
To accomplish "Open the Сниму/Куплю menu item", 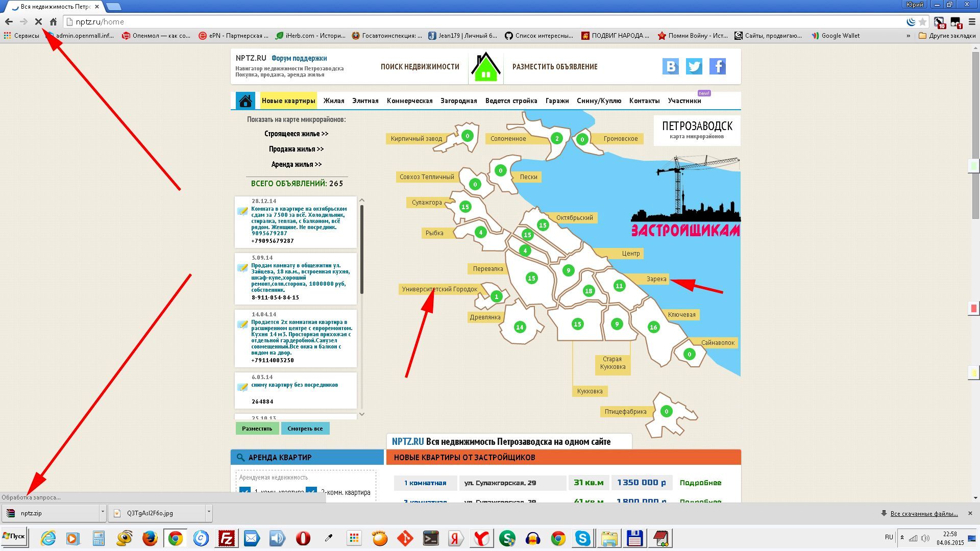I will pyautogui.click(x=599, y=101).
